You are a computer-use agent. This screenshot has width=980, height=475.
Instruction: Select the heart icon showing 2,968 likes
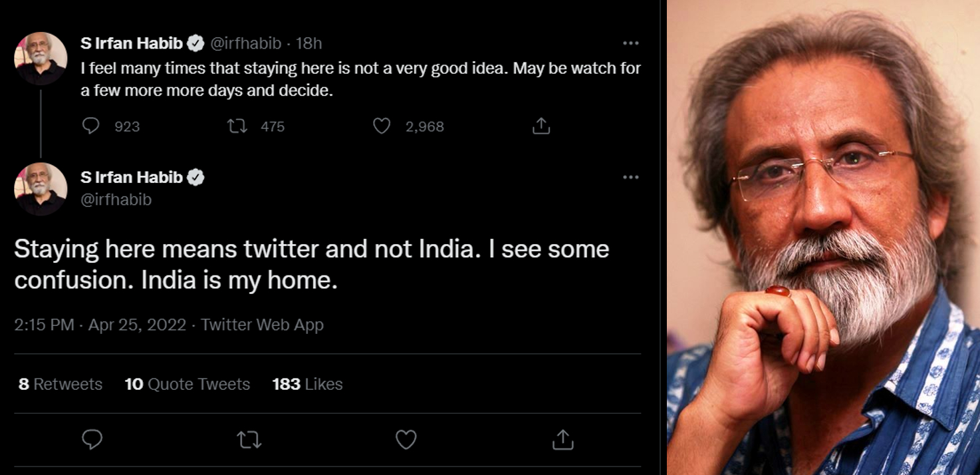[x=382, y=126]
